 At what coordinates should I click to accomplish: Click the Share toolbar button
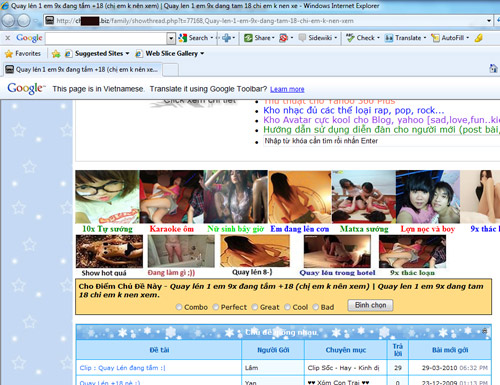[x=257, y=38]
